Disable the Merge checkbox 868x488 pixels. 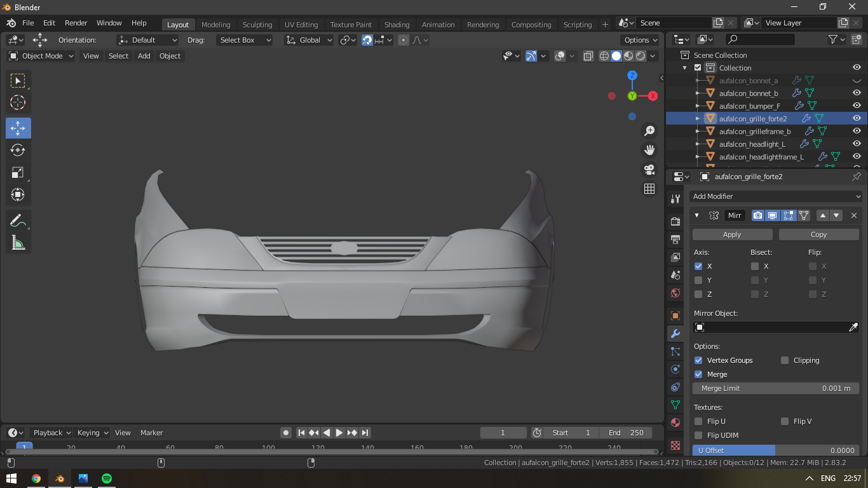(x=698, y=374)
